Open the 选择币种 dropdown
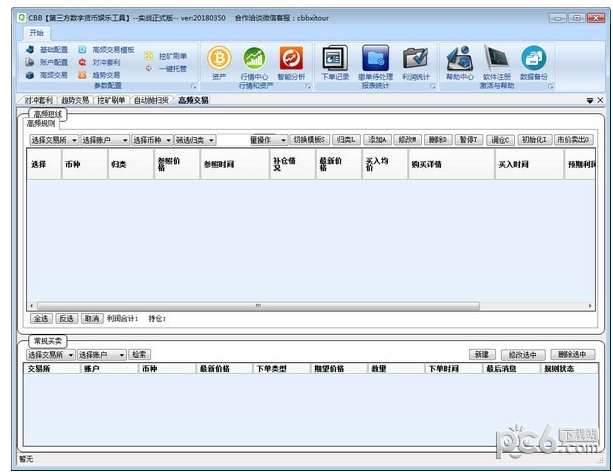This screenshot has height=472, width=613. coord(152,140)
